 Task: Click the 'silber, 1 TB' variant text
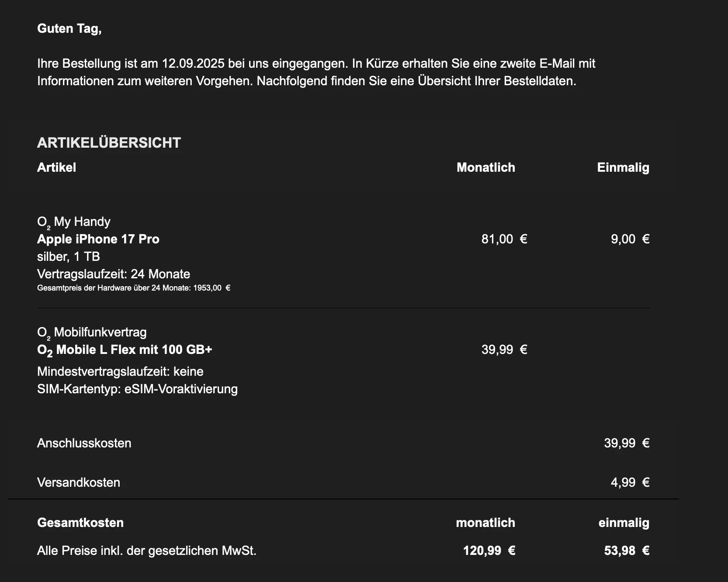[x=69, y=256]
